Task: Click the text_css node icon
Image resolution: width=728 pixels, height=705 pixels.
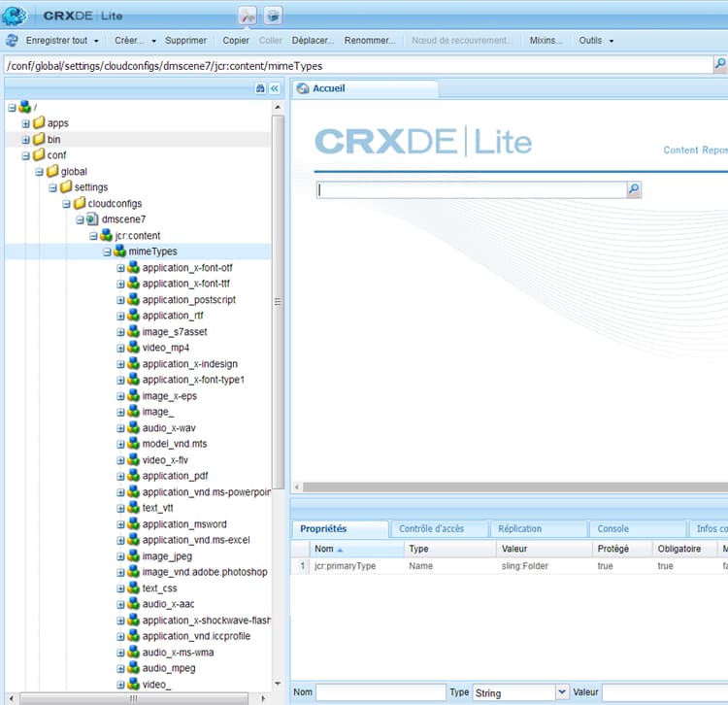Action: (x=134, y=587)
